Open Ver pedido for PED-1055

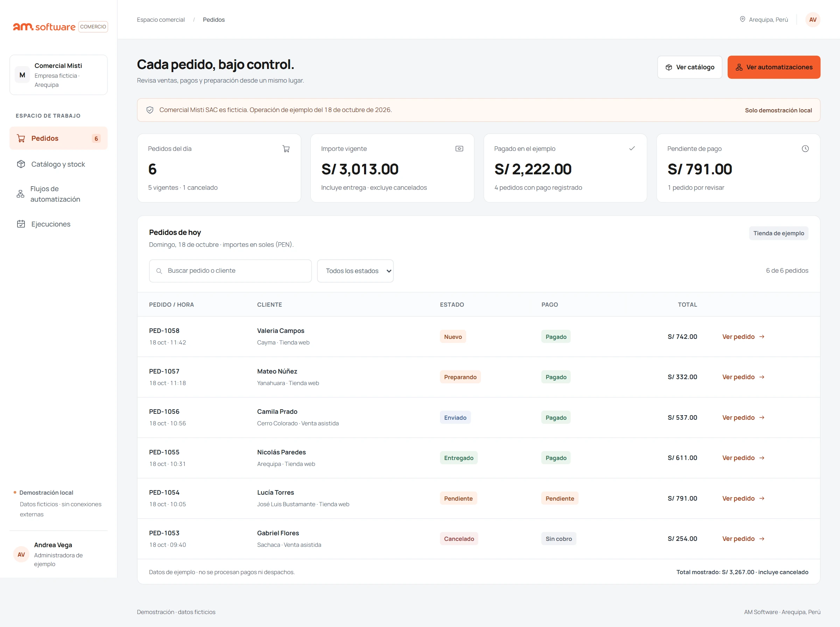(x=743, y=458)
